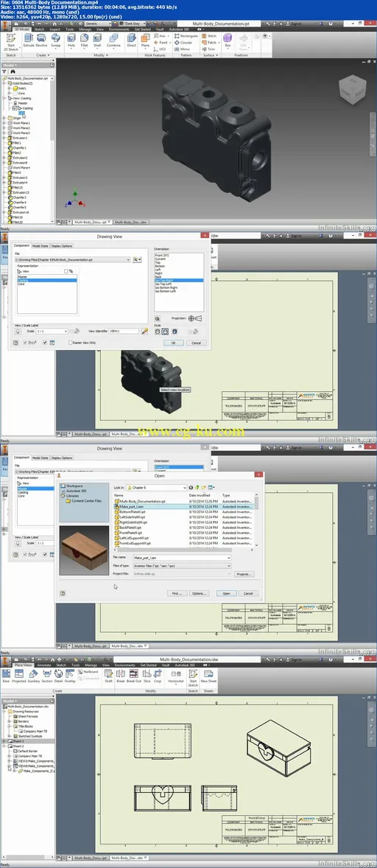Select the Place Views ribbon tab
This screenshot has width=377, height=868.
click(x=24, y=665)
